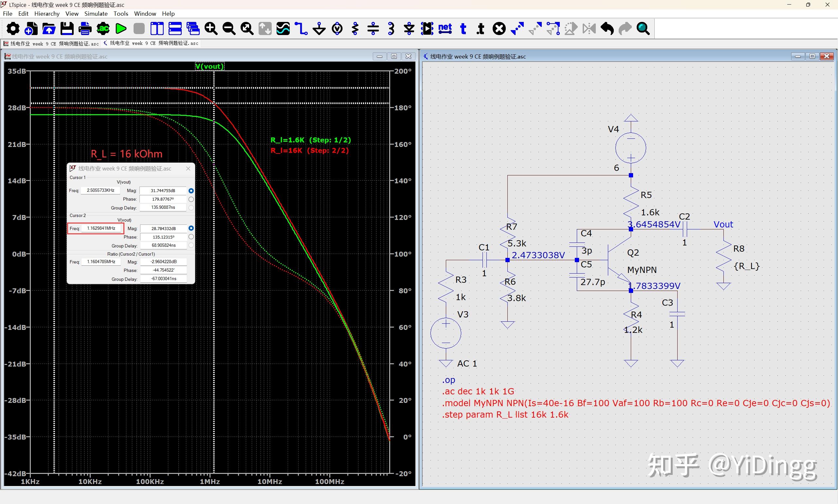Image resolution: width=838 pixels, height=504 pixels.
Task: Switch to the schematic tab in tab bar
Action: [x=151, y=44]
